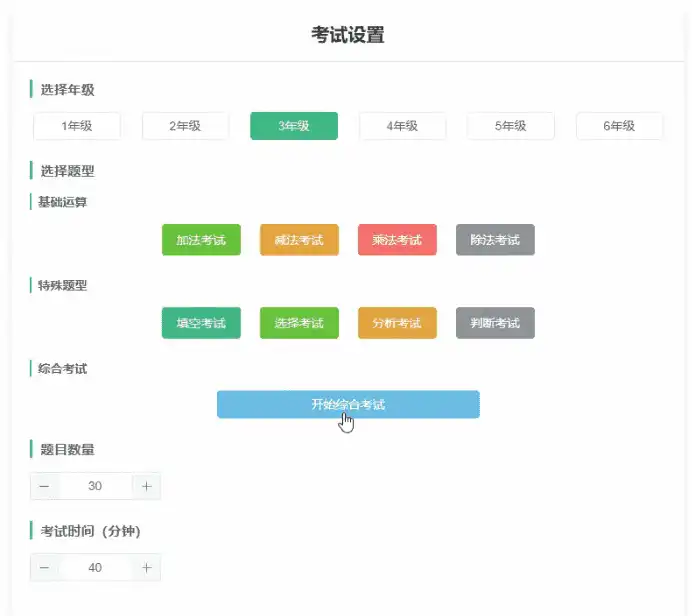The height and width of the screenshot is (616, 692).
Task: Select the 4年级 grade option
Action: click(402, 126)
